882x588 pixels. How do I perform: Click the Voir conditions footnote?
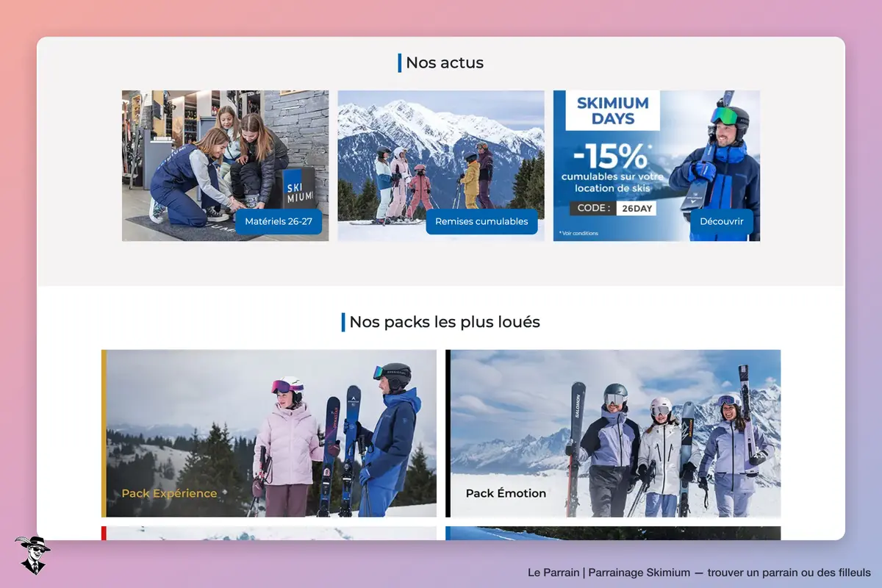point(578,233)
